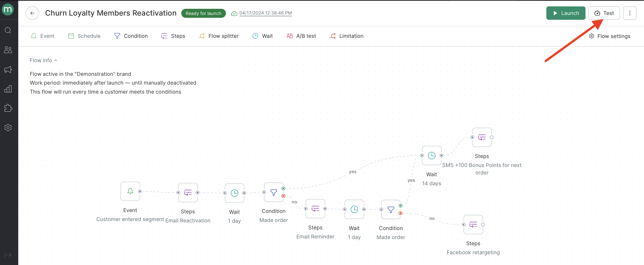
Task: Open Flow settings
Action: pyautogui.click(x=609, y=36)
